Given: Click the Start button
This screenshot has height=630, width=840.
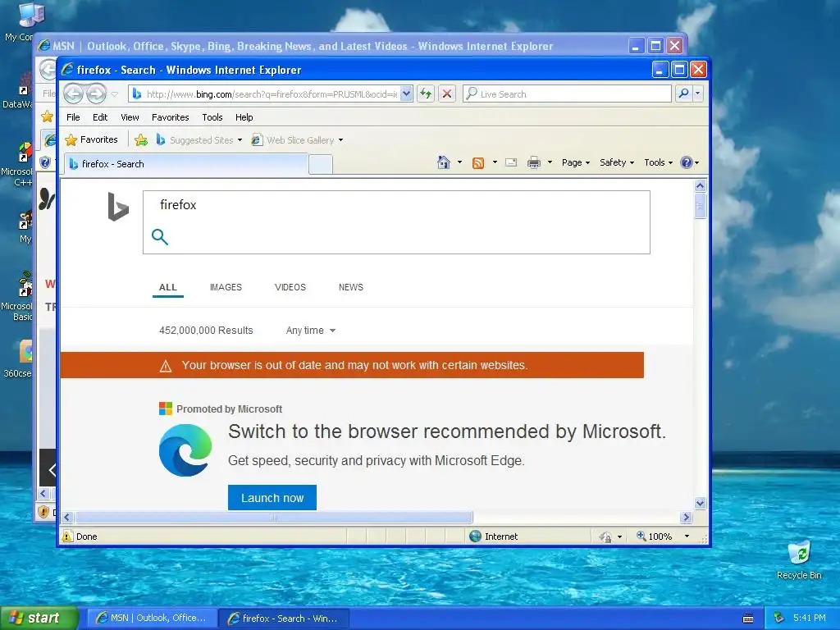Looking at the screenshot, I should [39, 619].
